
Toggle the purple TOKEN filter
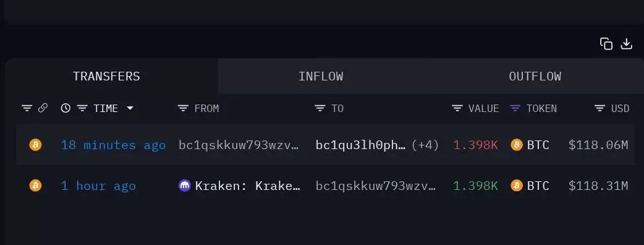click(x=515, y=108)
